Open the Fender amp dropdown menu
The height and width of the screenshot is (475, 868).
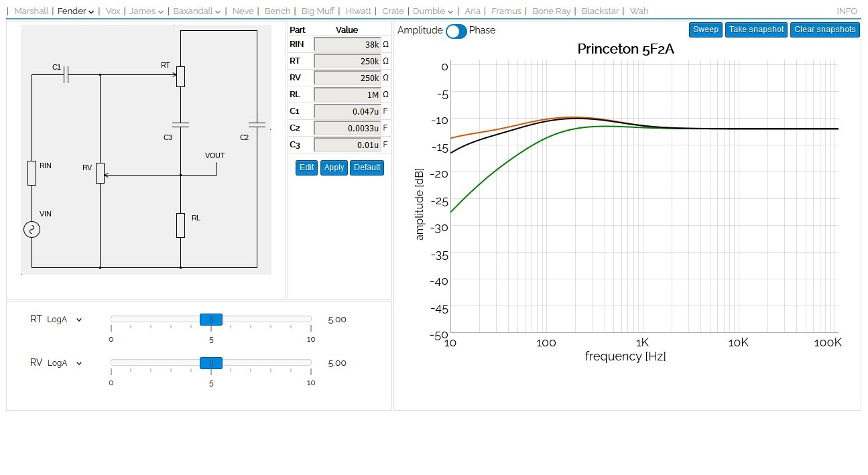point(76,11)
